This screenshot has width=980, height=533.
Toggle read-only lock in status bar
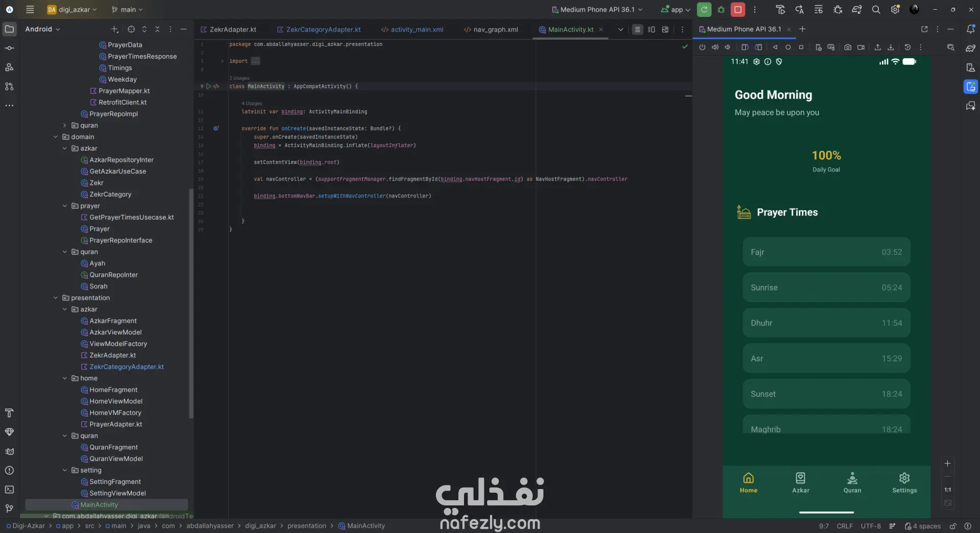[x=953, y=526]
